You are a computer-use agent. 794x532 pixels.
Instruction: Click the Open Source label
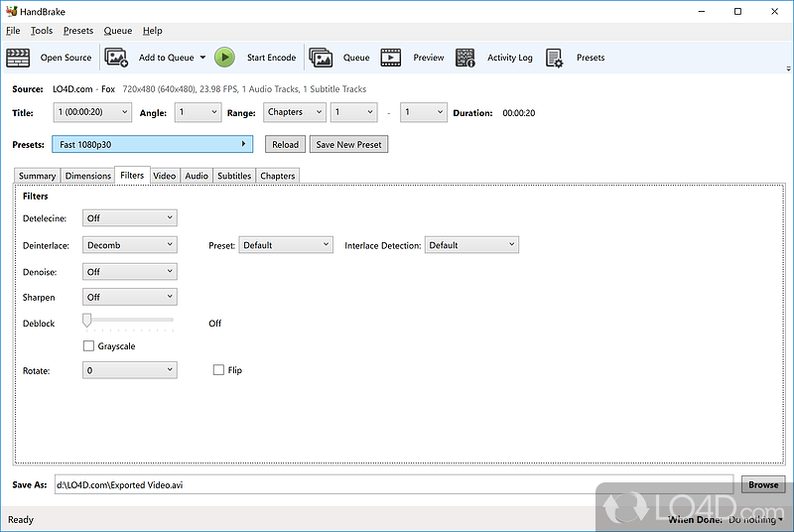click(66, 58)
